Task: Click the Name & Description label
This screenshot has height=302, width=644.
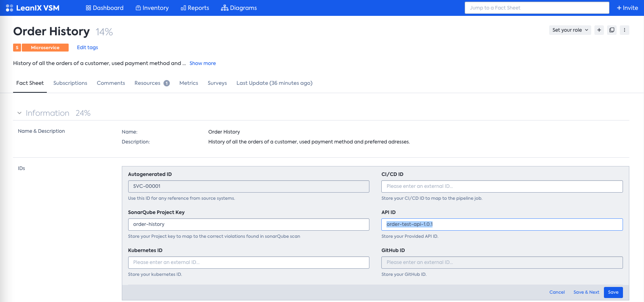Action: (41, 131)
